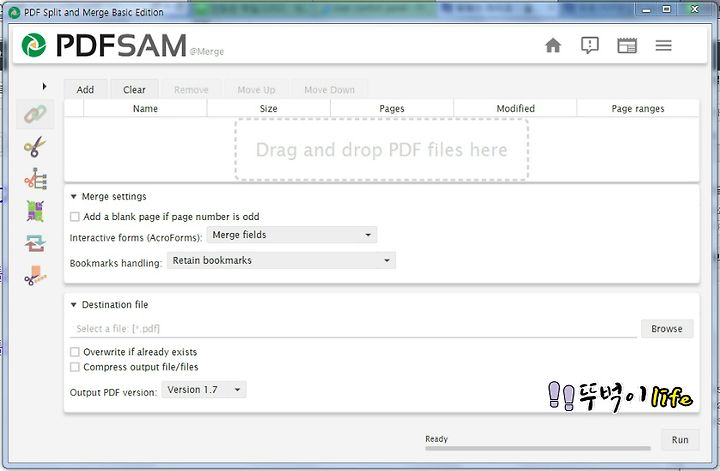The width and height of the screenshot is (720, 471).
Task: Sort by the Modified column header
Action: coord(515,109)
